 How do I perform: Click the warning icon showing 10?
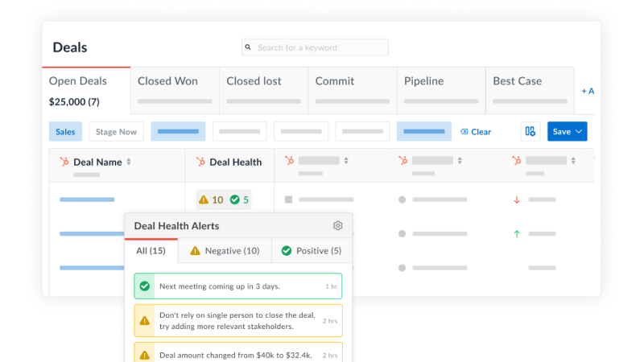point(204,200)
